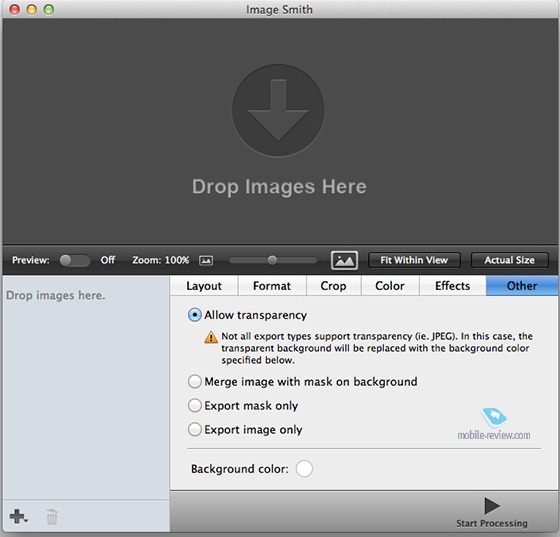This screenshot has height=537, width=560.
Task: Choose the Export image only option
Action: [x=195, y=429]
